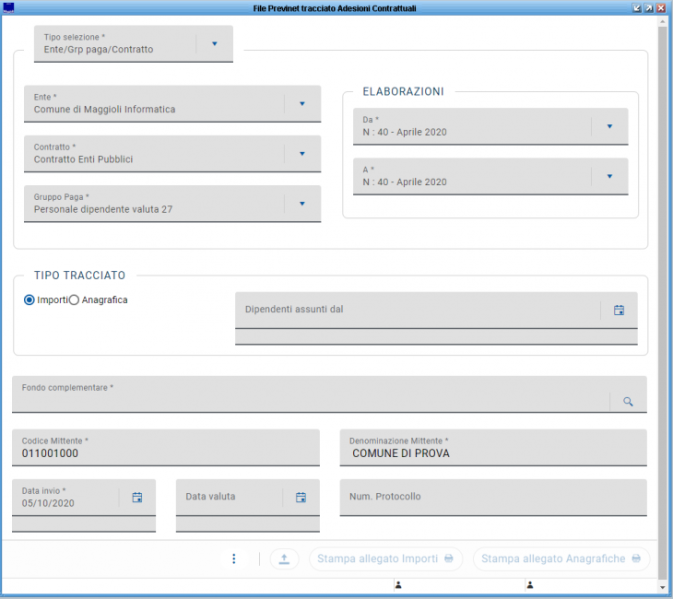Select the Anagrafica radio button
Viewport: 673px width, 599px height.
click(74, 300)
